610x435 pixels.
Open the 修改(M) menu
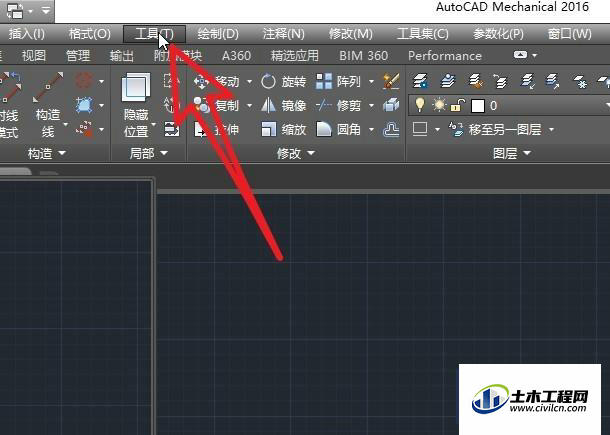pos(351,34)
